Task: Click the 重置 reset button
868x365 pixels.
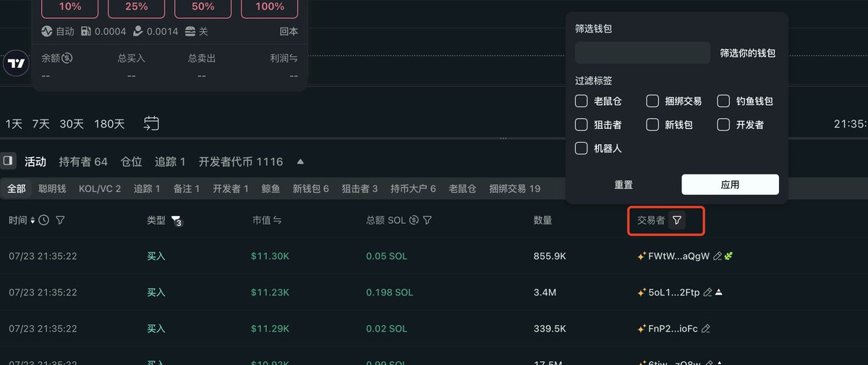Action: [x=624, y=185]
